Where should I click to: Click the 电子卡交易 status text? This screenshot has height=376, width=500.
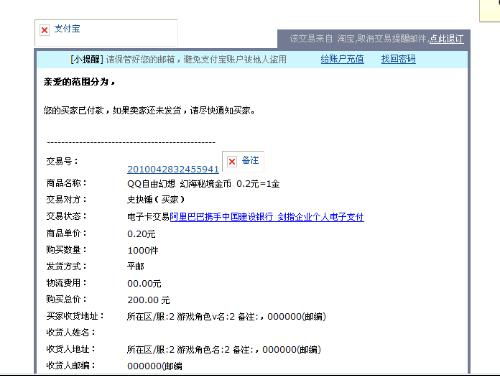click(x=148, y=217)
